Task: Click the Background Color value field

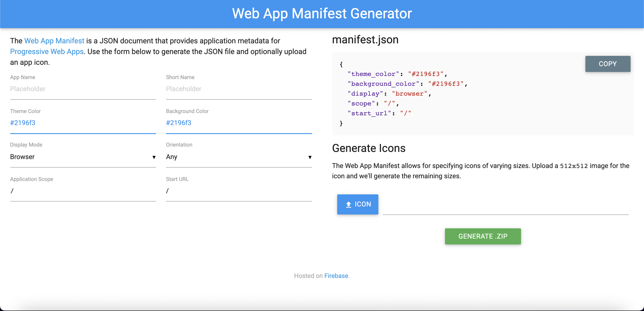Action: (239, 123)
